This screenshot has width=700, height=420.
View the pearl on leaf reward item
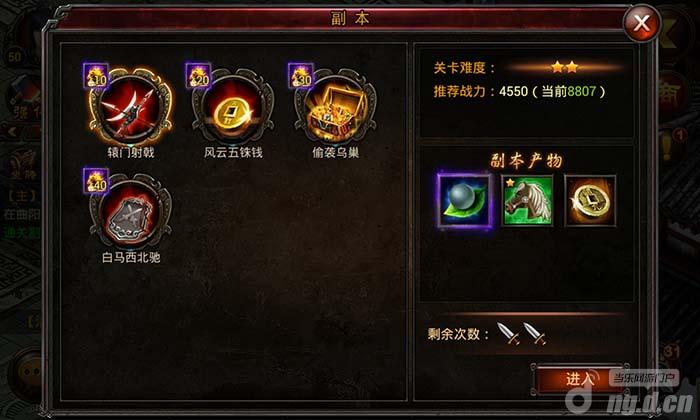click(x=464, y=201)
